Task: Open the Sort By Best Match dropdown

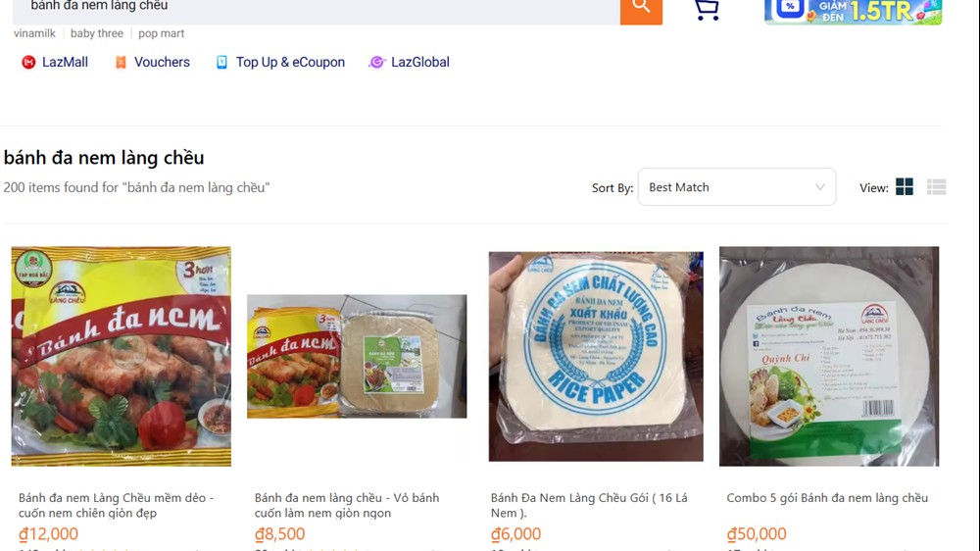Action: pos(736,187)
